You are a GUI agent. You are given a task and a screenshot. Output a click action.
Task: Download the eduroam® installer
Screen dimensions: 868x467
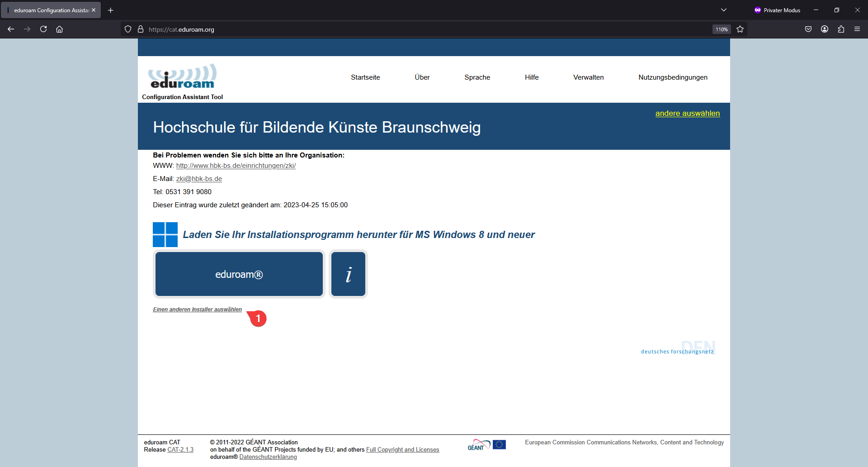[239, 274]
